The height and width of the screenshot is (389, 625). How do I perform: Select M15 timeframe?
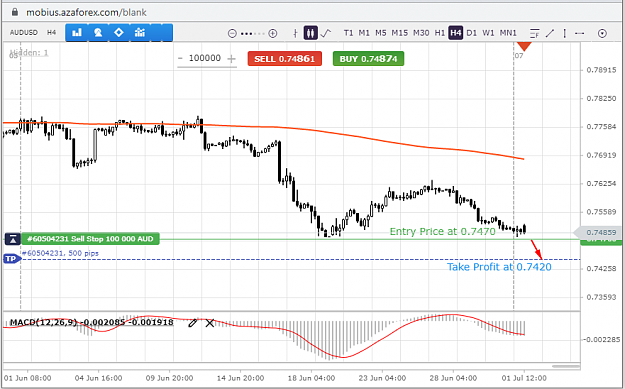399,33
